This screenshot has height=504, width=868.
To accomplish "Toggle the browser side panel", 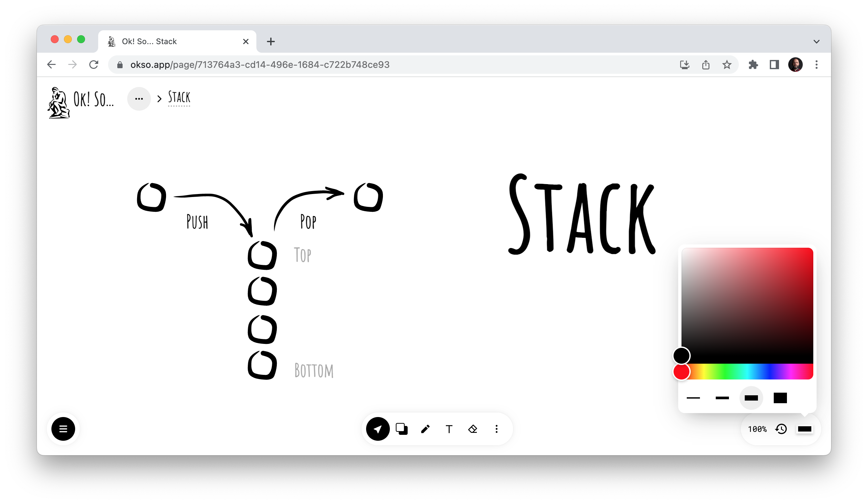I will click(x=774, y=64).
